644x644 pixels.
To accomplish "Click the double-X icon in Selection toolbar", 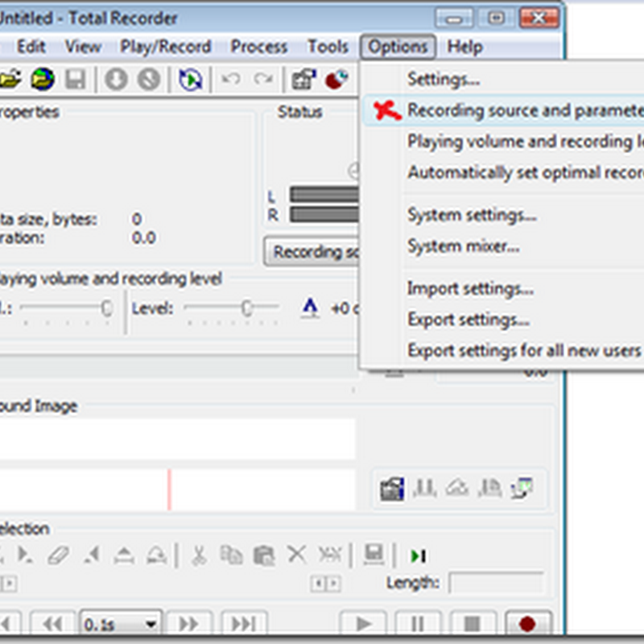I will coord(330,555).
